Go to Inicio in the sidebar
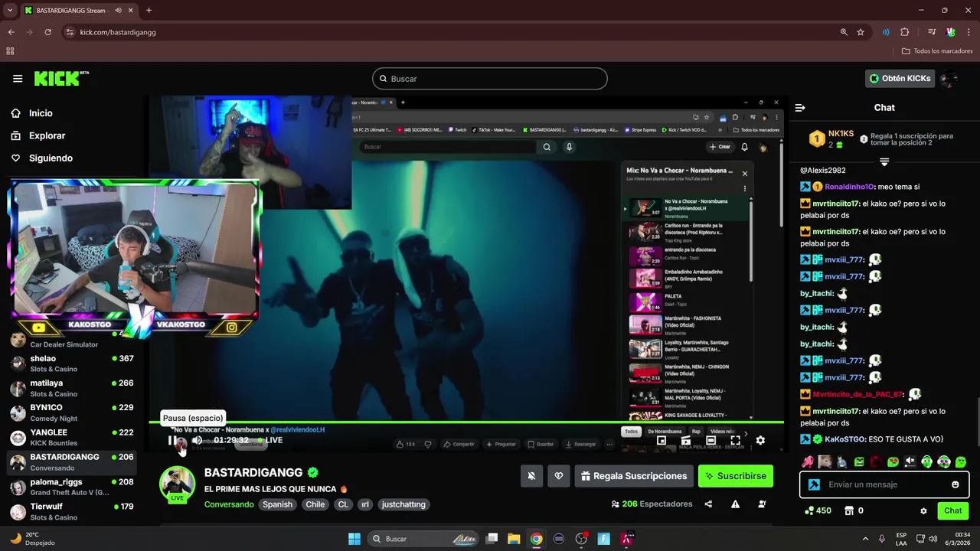Image resolution: width=980 pixels, height=551 pixels. (x=41, y=113)
